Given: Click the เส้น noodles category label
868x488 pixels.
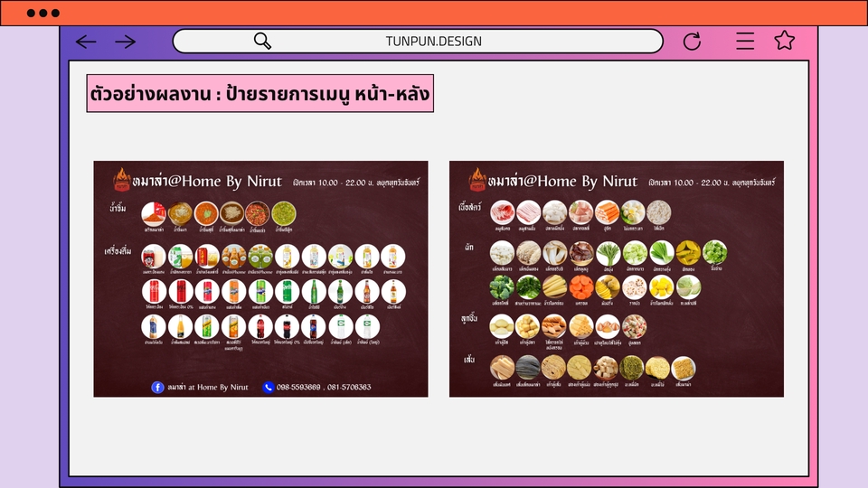Looking at the screenshot, I should coord(469,360).
